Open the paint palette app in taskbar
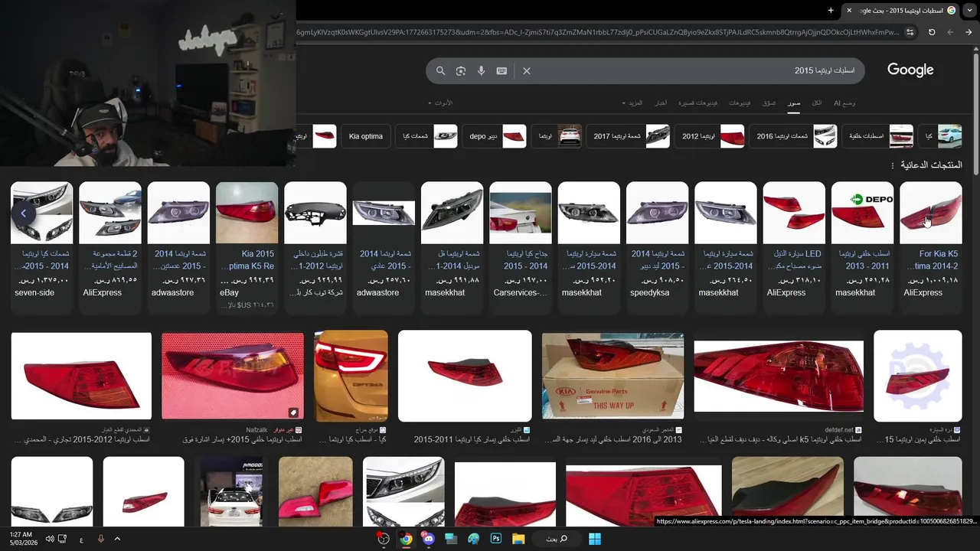 (473, 539)
